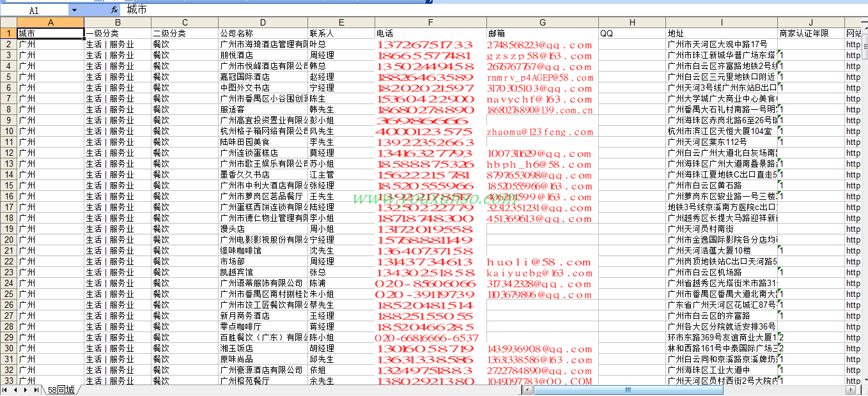This screenshot has width=868, height=396.
Task: Select column H header
Action: click(632, 22)
